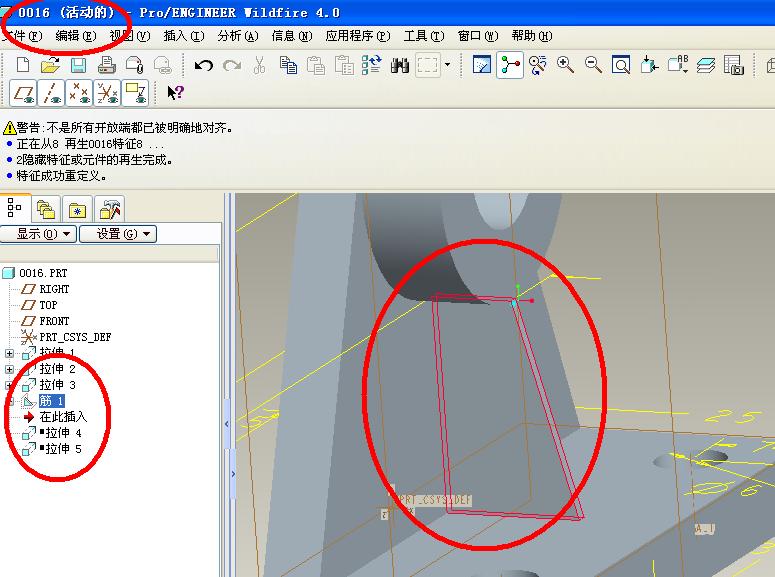Click the right arrow on panel divider

click(x=233, y=474)
